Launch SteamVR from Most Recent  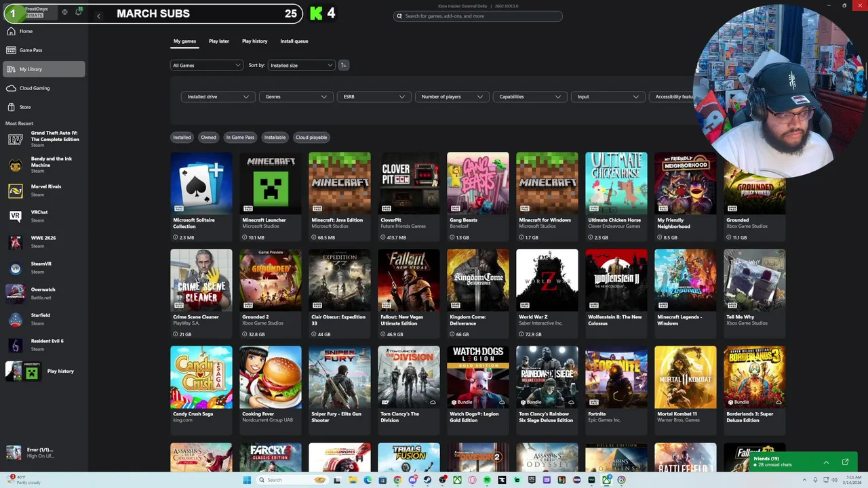click(x=44, y=268)
